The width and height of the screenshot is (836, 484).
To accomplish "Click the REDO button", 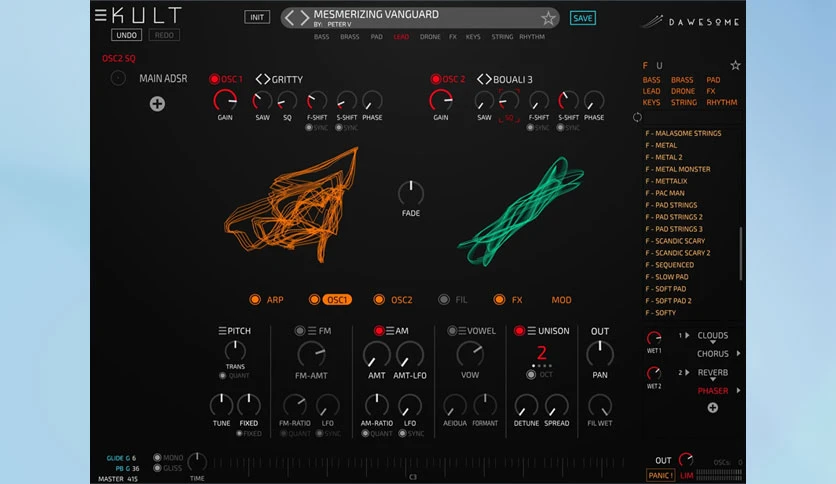I will pos(164,35).
